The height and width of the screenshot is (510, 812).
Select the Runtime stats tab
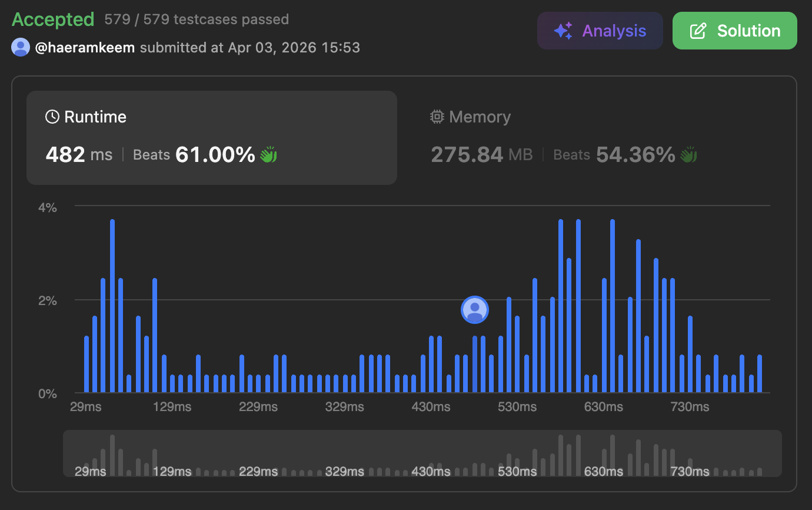click(212, 138)
